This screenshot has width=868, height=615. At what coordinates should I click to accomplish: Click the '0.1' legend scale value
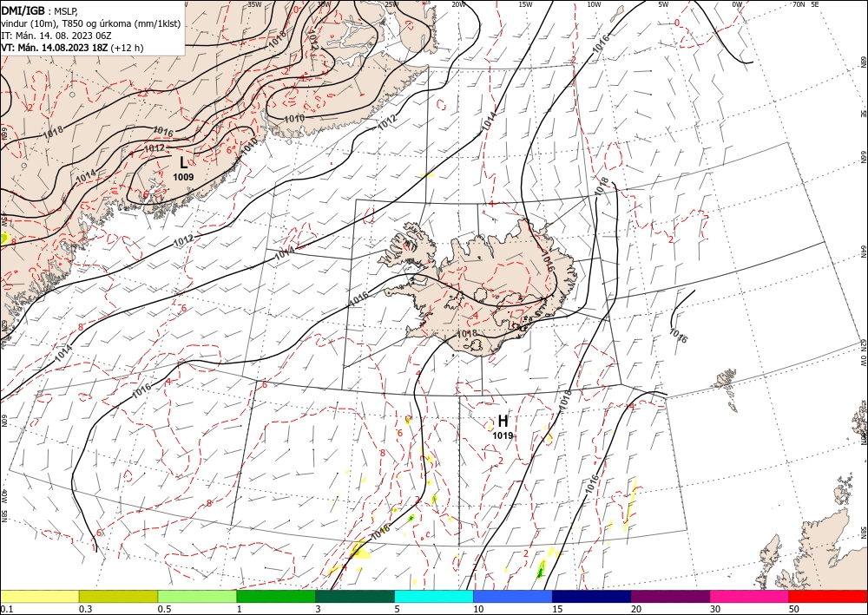[x=6, y=609]
